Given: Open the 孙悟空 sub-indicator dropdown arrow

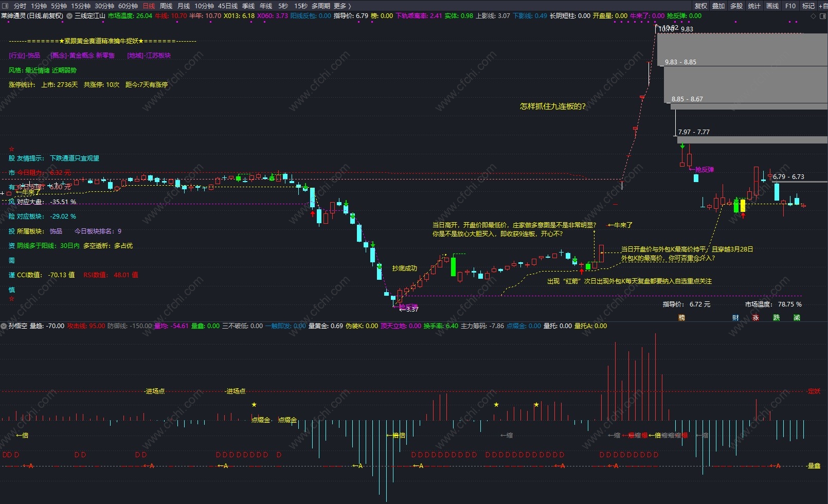Looking at the screenshot, I should [4, 326].
